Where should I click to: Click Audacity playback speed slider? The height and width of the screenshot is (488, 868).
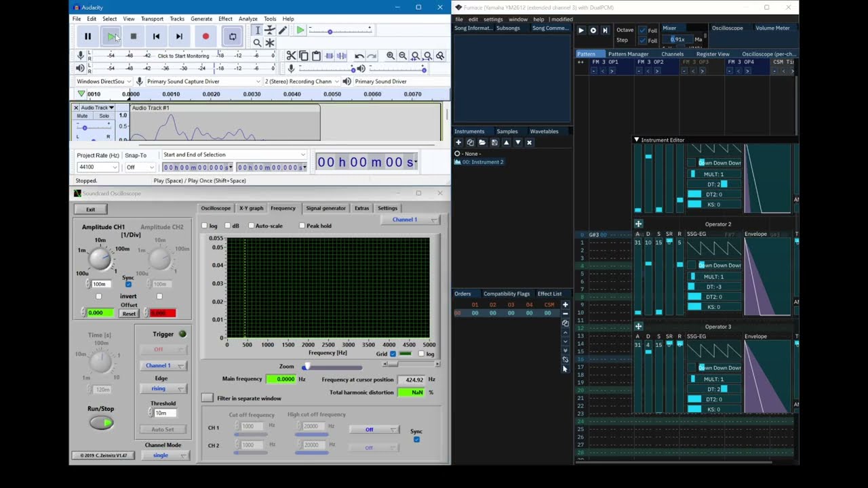click(340, 31)
